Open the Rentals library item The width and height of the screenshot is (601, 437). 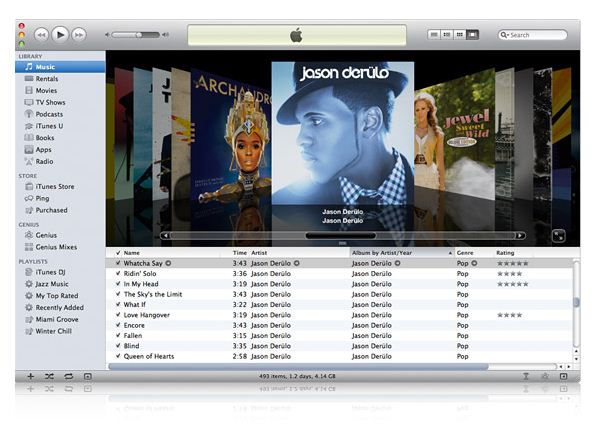[60, 79]
